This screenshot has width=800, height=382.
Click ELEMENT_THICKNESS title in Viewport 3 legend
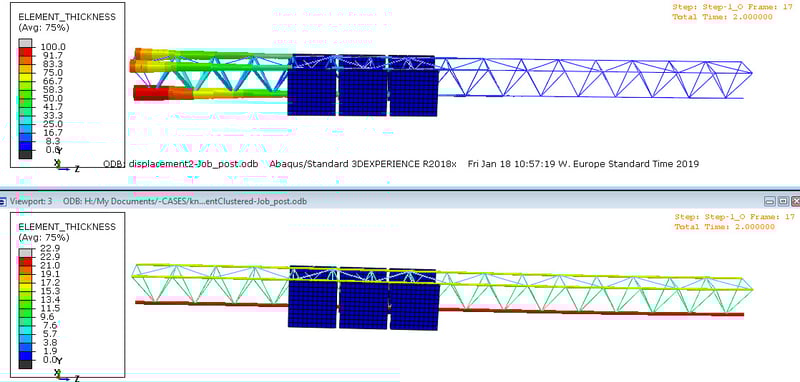67,226
